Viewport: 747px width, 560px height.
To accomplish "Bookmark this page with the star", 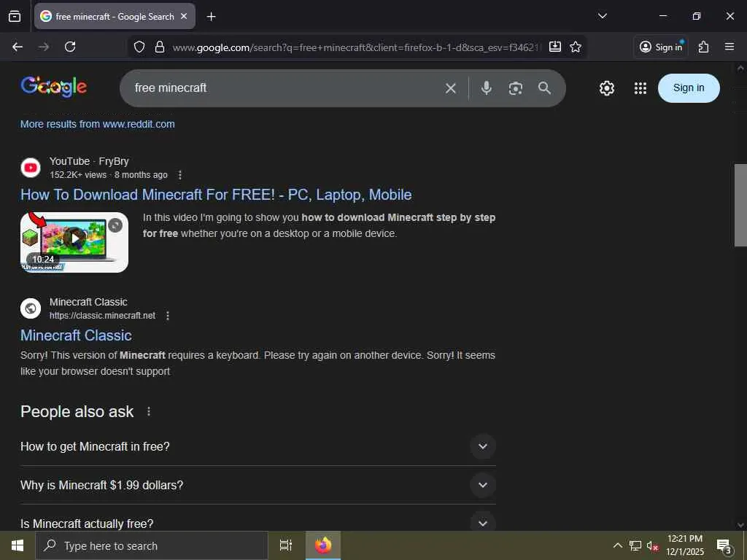I will tap(576, 47).
